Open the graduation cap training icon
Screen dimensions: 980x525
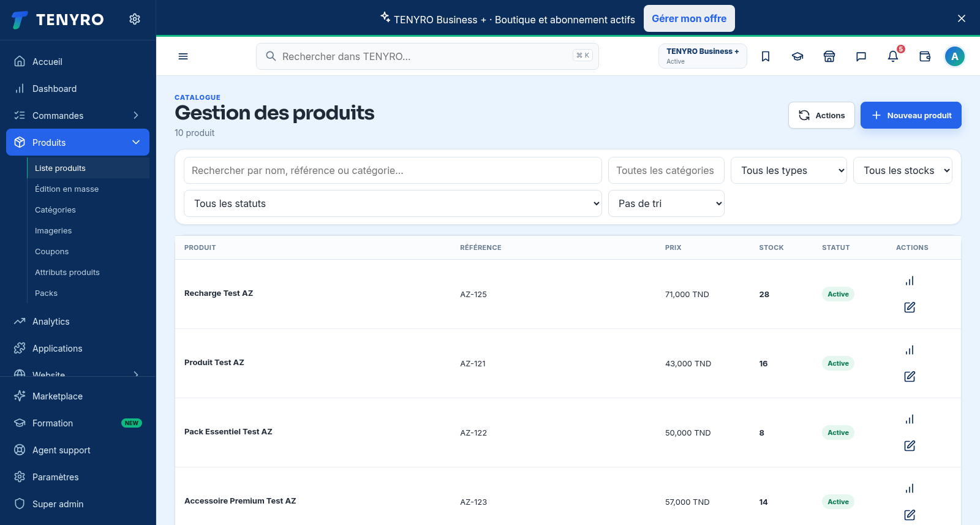click(x=797, y=56)
